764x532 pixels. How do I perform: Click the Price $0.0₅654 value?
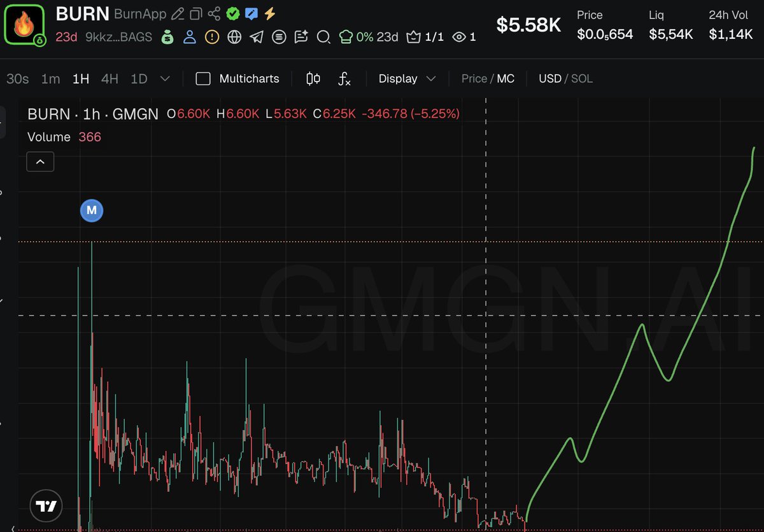coord(605,34)
